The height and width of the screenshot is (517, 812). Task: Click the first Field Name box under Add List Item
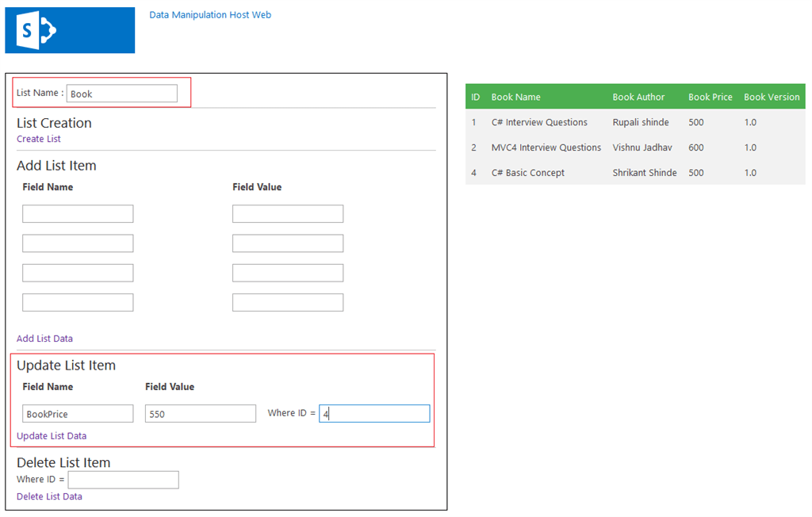[77, 213]
